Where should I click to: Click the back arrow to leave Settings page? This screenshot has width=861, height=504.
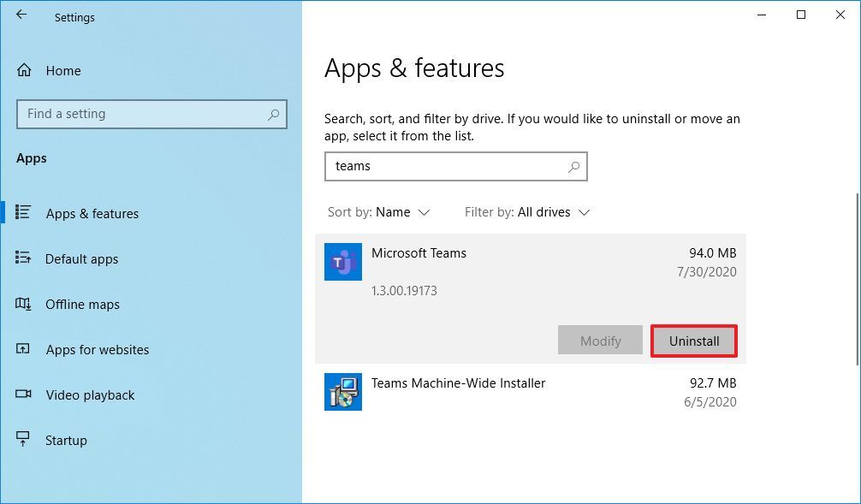pos(21,15)
